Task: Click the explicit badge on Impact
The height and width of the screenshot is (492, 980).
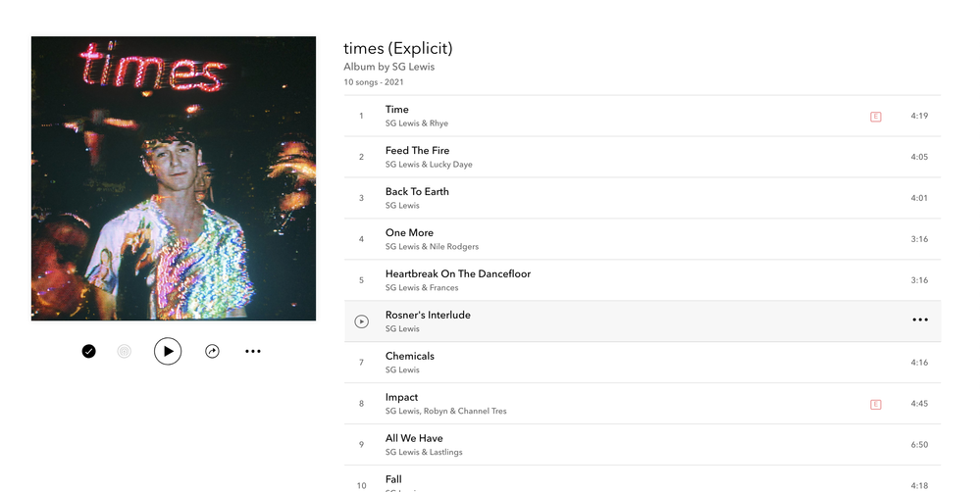Action: click(876, 404)
